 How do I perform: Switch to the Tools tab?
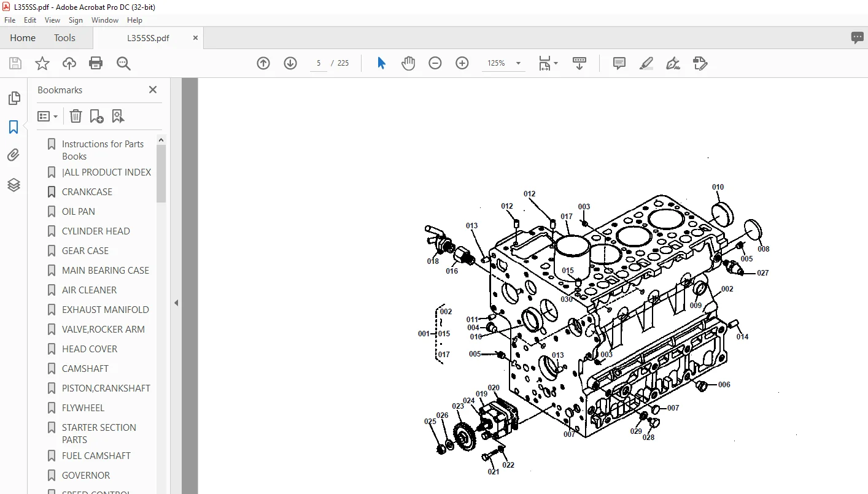[64, 37]
